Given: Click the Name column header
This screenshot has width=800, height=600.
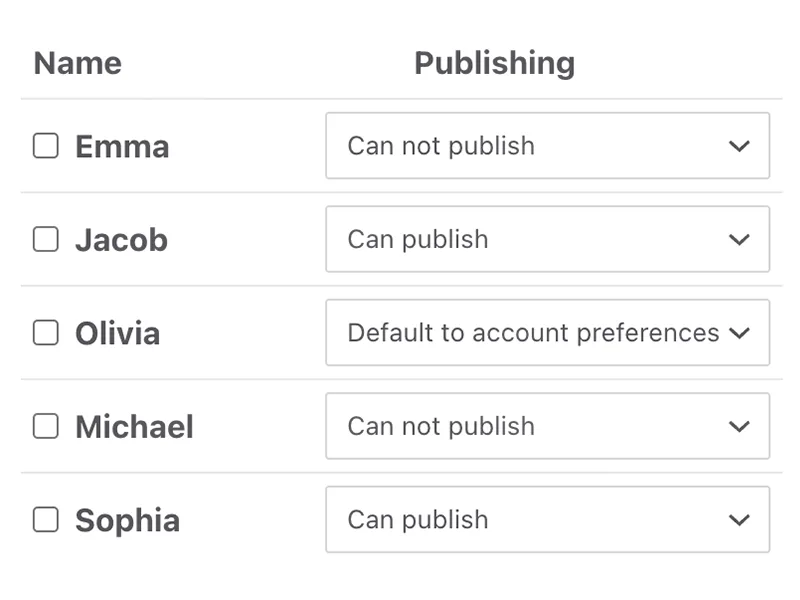Looking at the screenshot, I should point(78,63).
